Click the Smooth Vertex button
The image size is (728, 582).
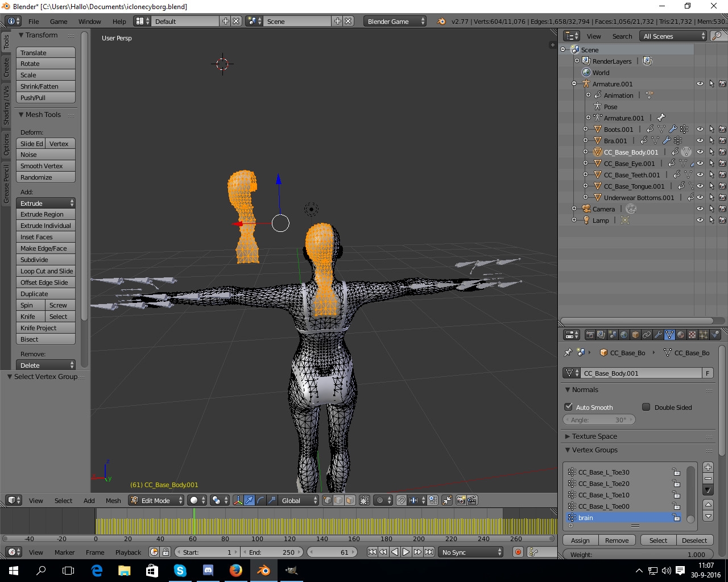[45, 166]
